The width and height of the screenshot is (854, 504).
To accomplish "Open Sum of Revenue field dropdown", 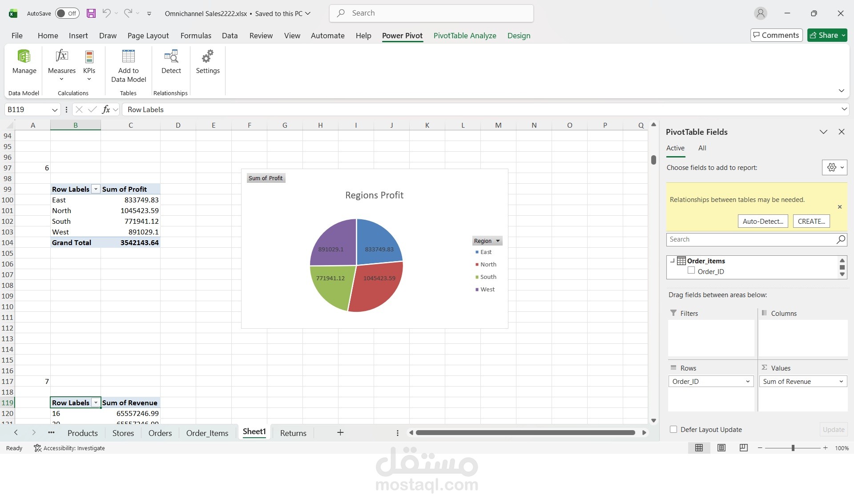I will 841,382.
